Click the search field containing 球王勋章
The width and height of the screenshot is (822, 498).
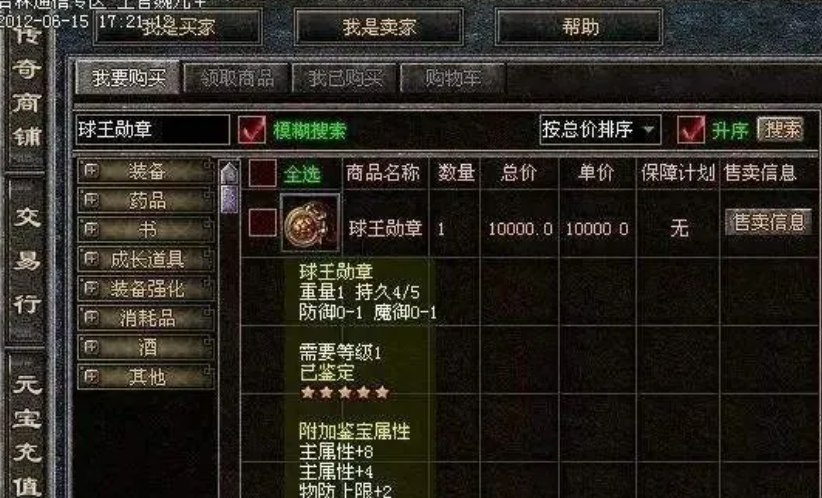click(x=153, y=129)
